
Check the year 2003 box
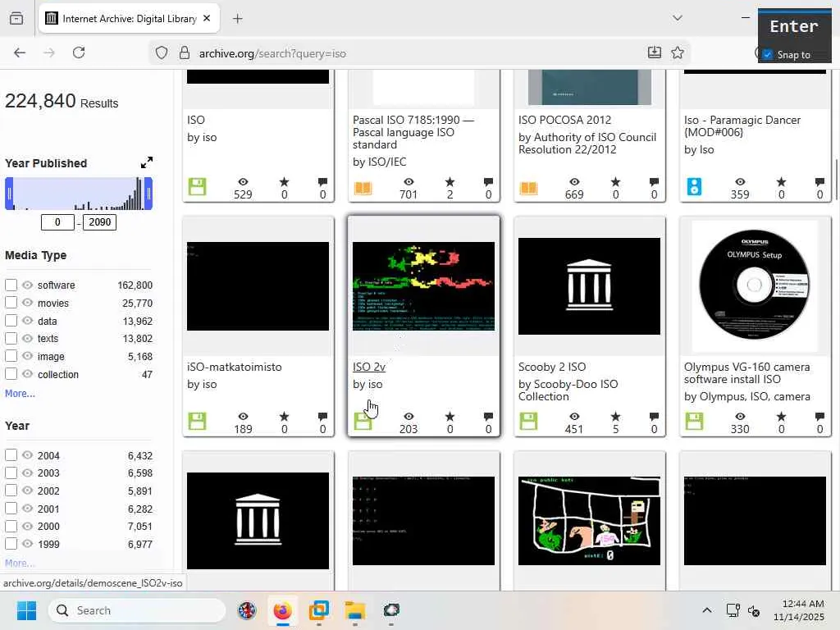coord(11,473)
